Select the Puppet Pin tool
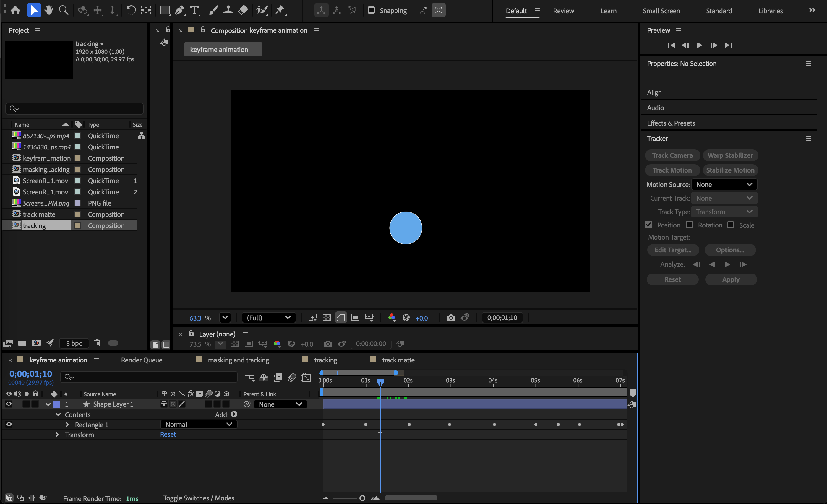827x504 pixels. click(x=280, y=10)
